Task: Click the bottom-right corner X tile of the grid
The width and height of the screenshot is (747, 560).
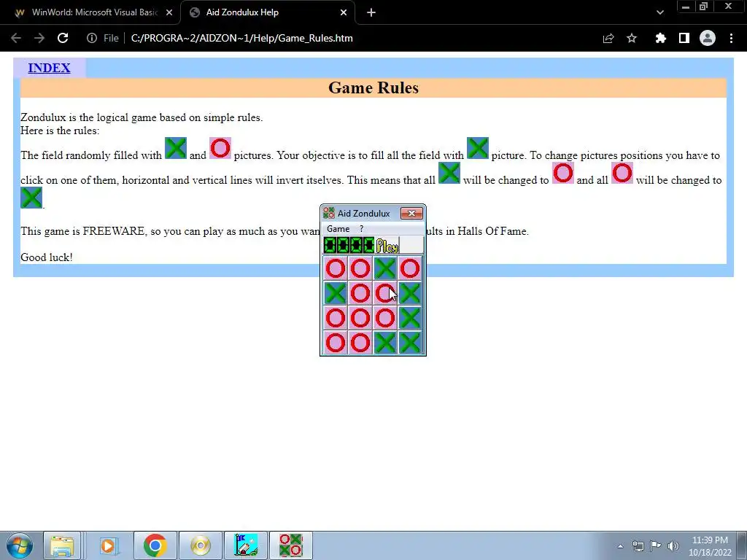Action: pyautogui.click(x=410, y=343)
